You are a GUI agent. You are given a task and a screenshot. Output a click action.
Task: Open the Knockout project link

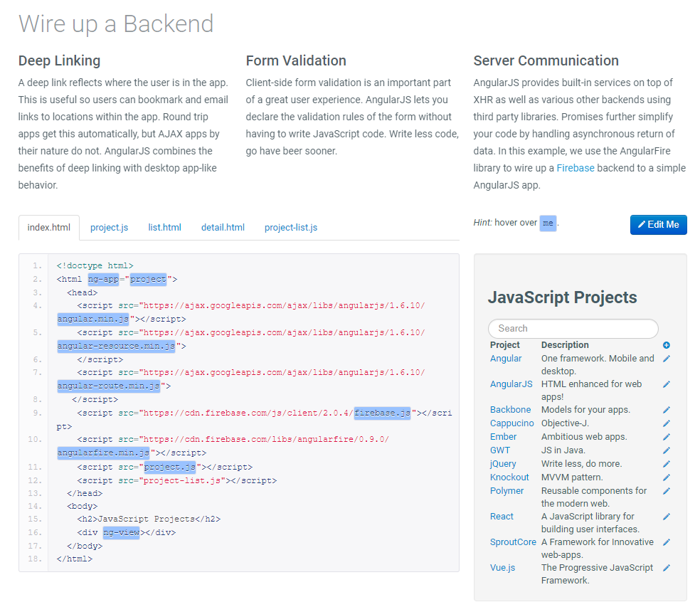click(x=509, y=477)
